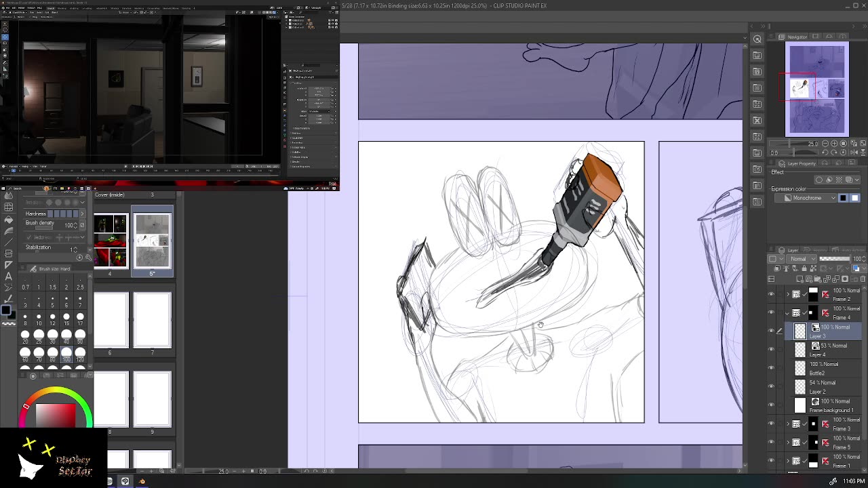Image resolution: width=868 pixels, height=488 pixels.
Task: Select the Frame border tool
Action: [8, 253]
